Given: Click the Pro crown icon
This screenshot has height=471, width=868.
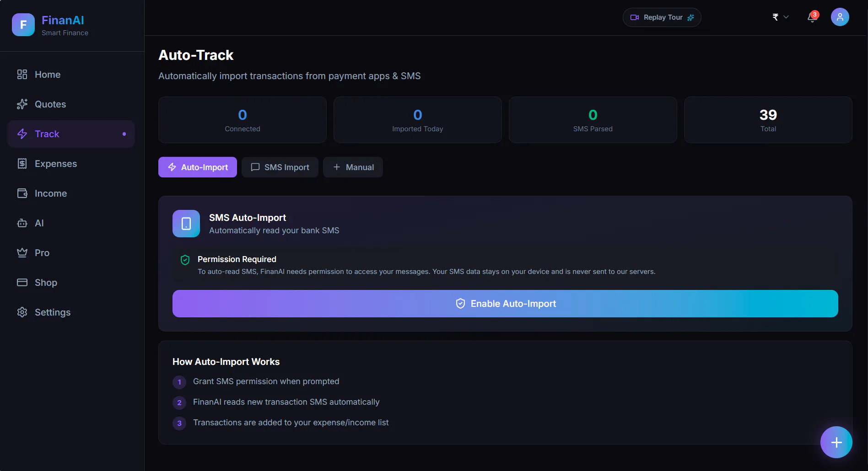Looking at the screenshot, I should [x=22, y=253].
